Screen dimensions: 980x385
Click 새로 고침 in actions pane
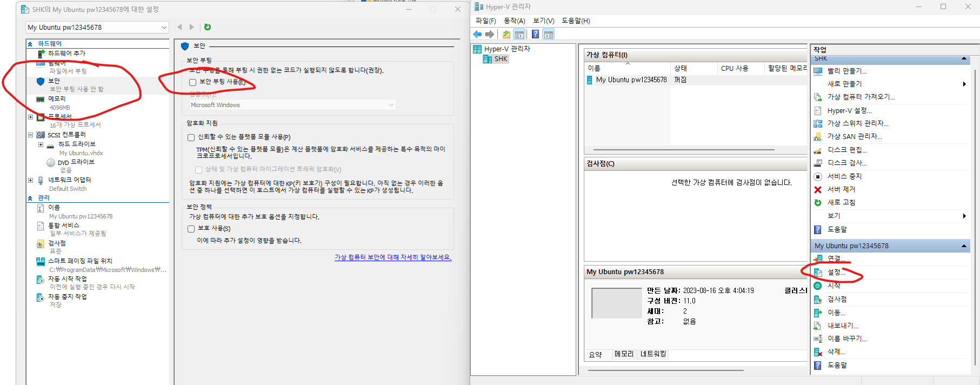click(x=841, y=202)
